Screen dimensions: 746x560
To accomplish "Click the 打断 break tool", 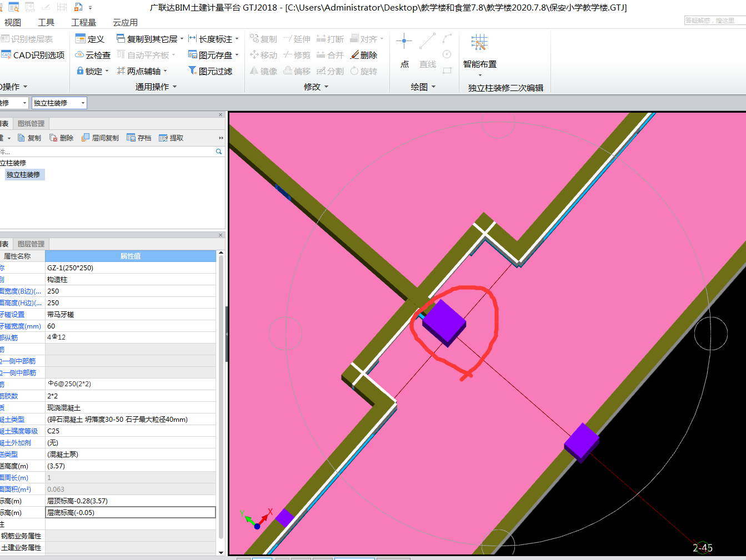I will [x=330, y=39].
